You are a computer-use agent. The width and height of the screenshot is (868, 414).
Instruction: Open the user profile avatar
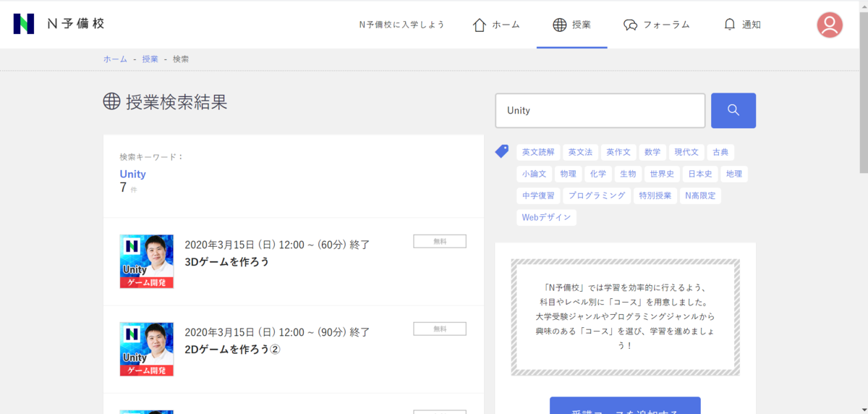pyautogui.click(x=830, y=25)
